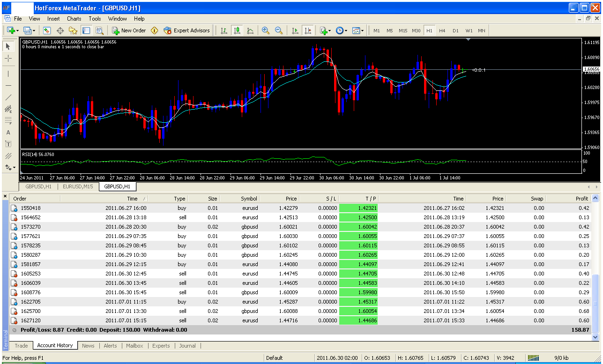Select the diagonal lines drawing tool
Screen dimensions: 603x364
8,156
